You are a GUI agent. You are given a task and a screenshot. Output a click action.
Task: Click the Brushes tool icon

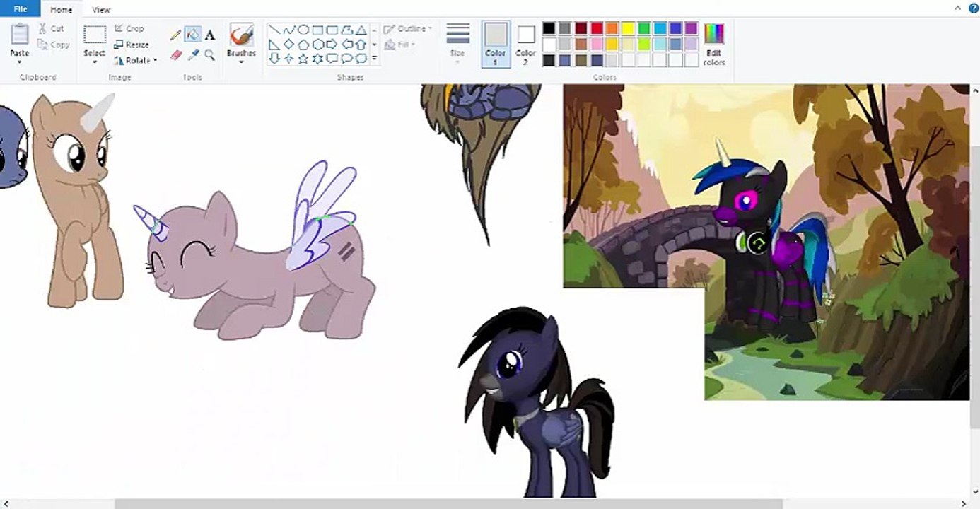pos(241,35)
